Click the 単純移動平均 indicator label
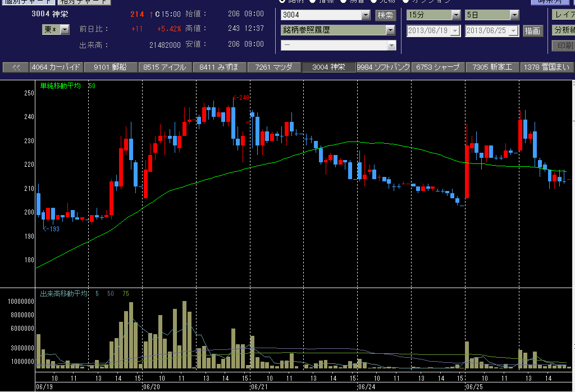The image size is (575, 392). tap(61, 86)
